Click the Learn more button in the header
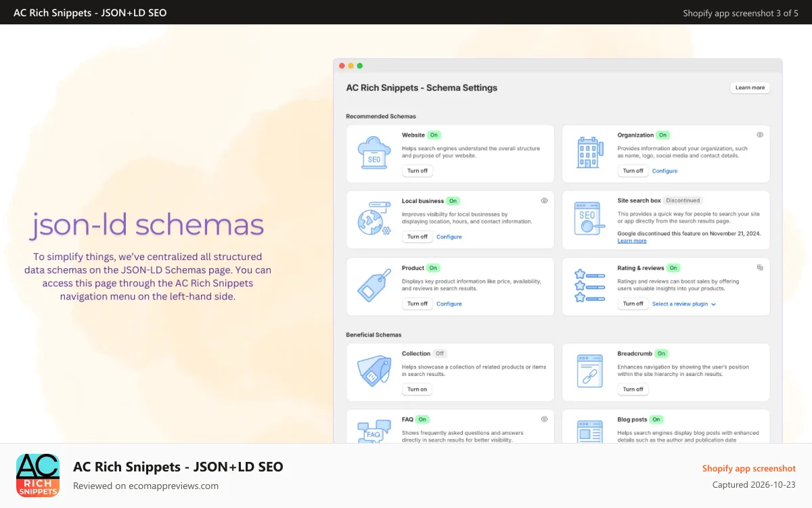The image size is (812, 508). 750,87
